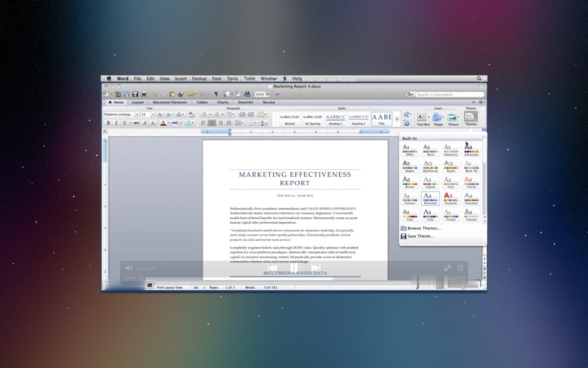This screenshot has height=368, width=588.
Task: Center align text
Action: pyautogui.click(x=212, y=123)
